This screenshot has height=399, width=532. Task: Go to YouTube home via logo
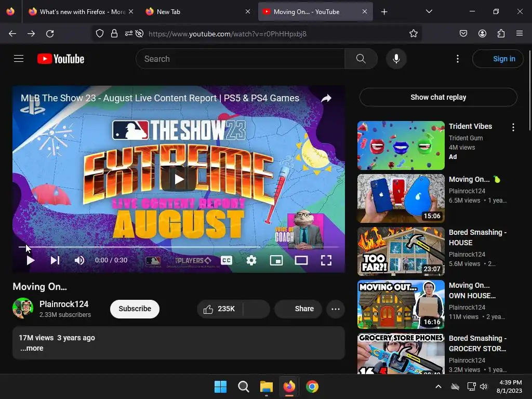61,59
